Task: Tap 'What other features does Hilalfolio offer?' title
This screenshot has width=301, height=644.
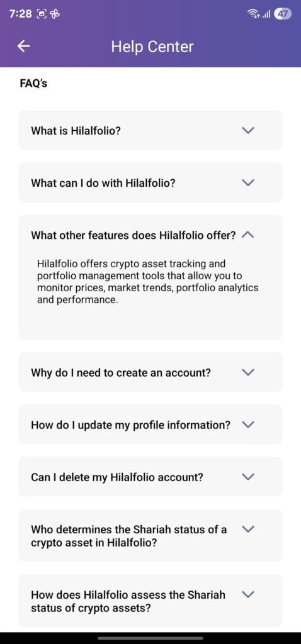Action: 133,235
